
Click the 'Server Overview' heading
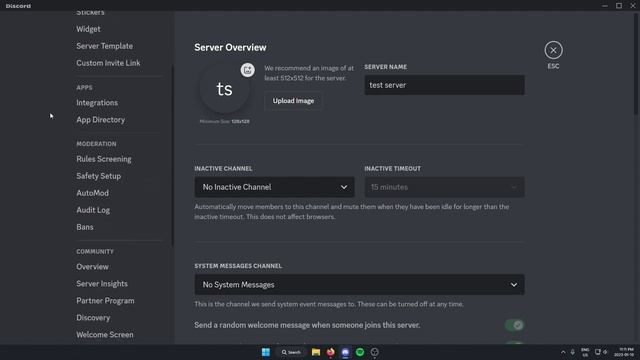pos(230,47)
